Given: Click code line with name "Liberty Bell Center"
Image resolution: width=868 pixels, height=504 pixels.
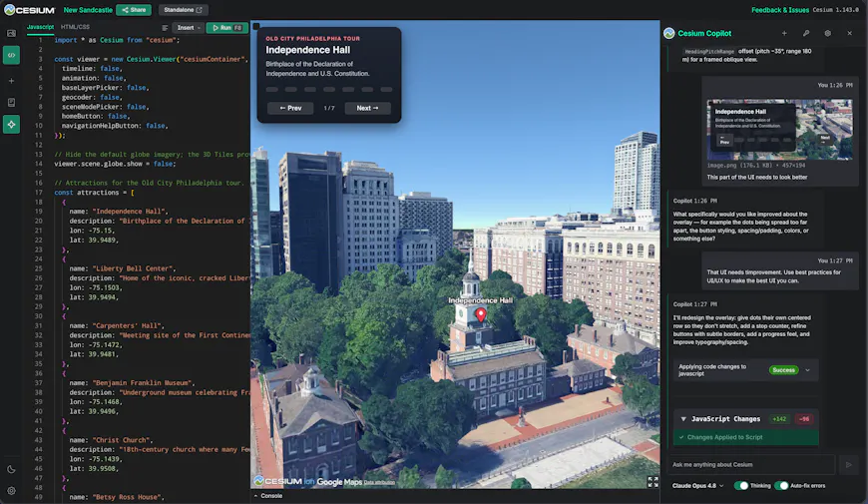Looking at the screenshot, I should pyautogui.click(x=121, y=268).
